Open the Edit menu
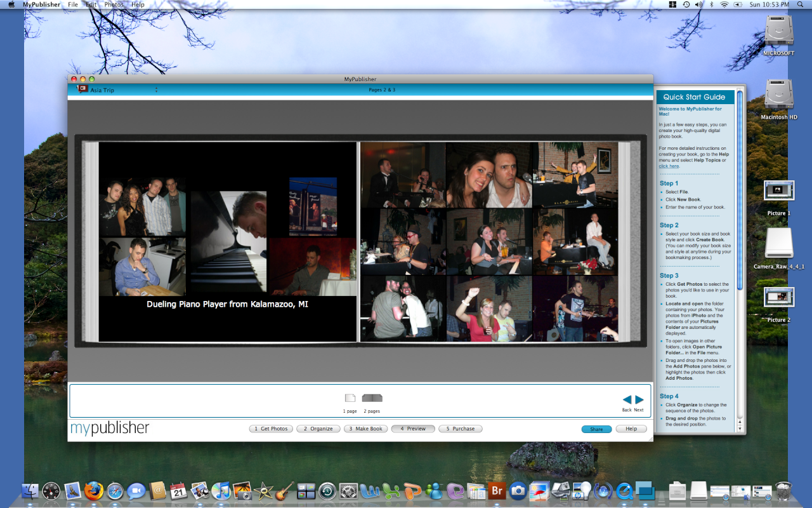This screenshot has width=812, height=508. (91, 4)
